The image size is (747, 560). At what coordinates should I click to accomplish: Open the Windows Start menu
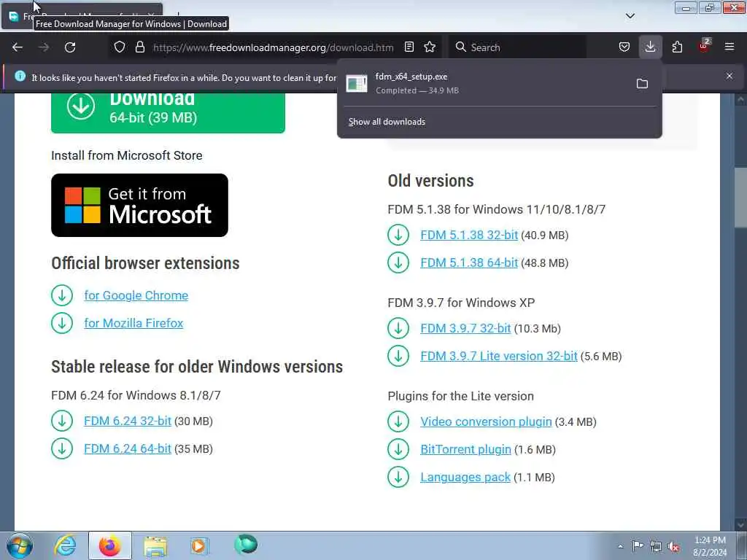20,545
